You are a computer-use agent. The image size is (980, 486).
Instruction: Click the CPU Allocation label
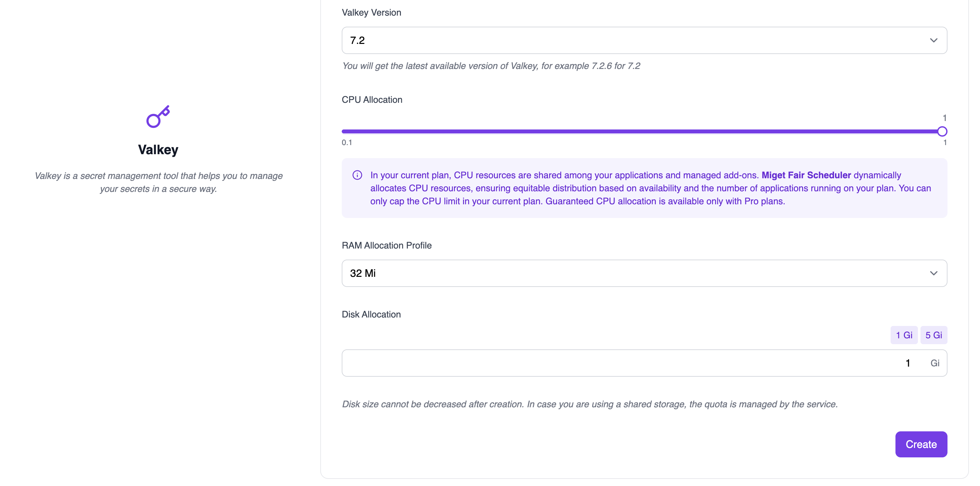[372, 100]
